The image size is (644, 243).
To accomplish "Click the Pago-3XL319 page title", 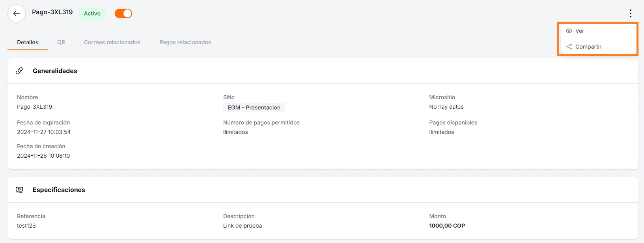I will pos(52,12).
